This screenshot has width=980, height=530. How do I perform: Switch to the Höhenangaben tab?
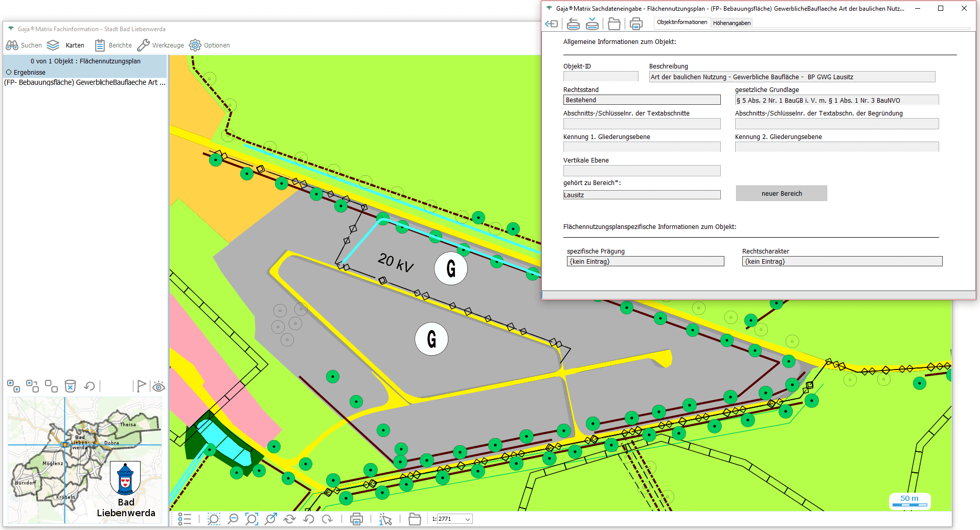pyautogui.click(x=732, y=23)
